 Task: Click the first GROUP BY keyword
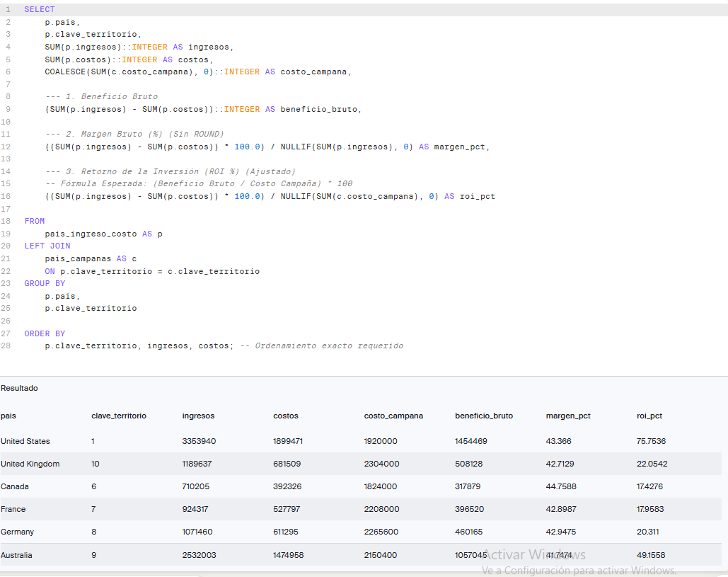pos(45,283)
